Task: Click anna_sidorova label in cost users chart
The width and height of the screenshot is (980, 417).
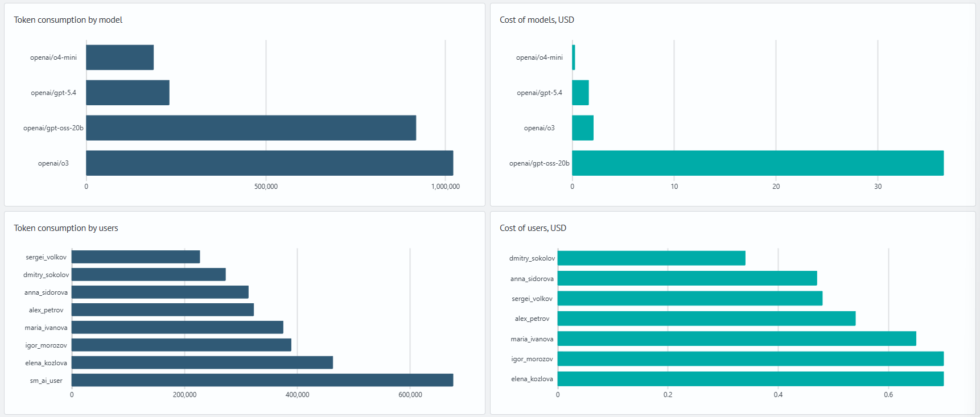Action: pos(532,279)
